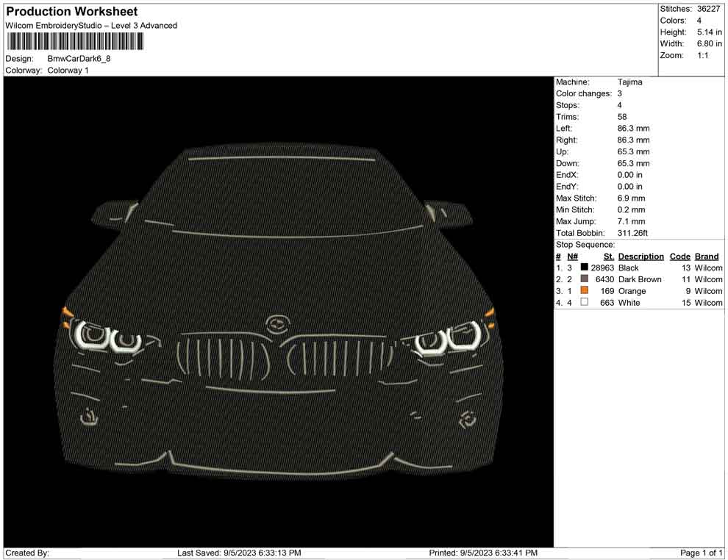Click the Black thread color swatch
Screen dimensions: 728x560
585,268
